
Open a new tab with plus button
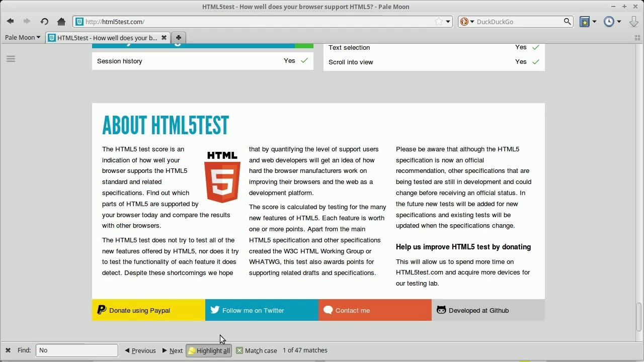(179, 38)
